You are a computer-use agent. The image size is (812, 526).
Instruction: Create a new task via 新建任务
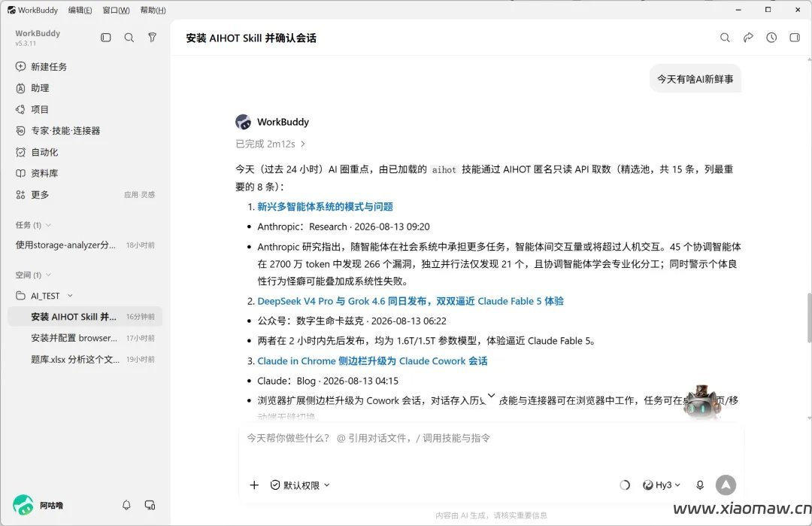pyautogui.click(x=41, y=67)
